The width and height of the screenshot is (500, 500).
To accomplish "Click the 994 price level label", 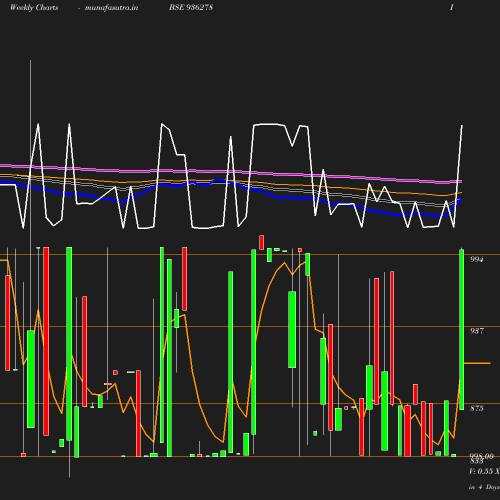I will (476, 259).
